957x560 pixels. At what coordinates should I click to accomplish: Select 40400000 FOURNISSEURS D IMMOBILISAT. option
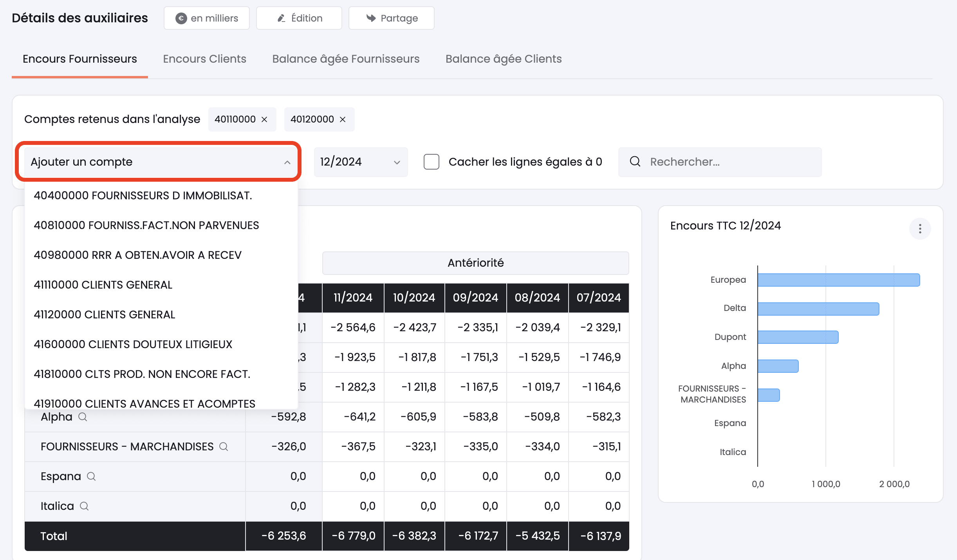(x=161, y=195)
